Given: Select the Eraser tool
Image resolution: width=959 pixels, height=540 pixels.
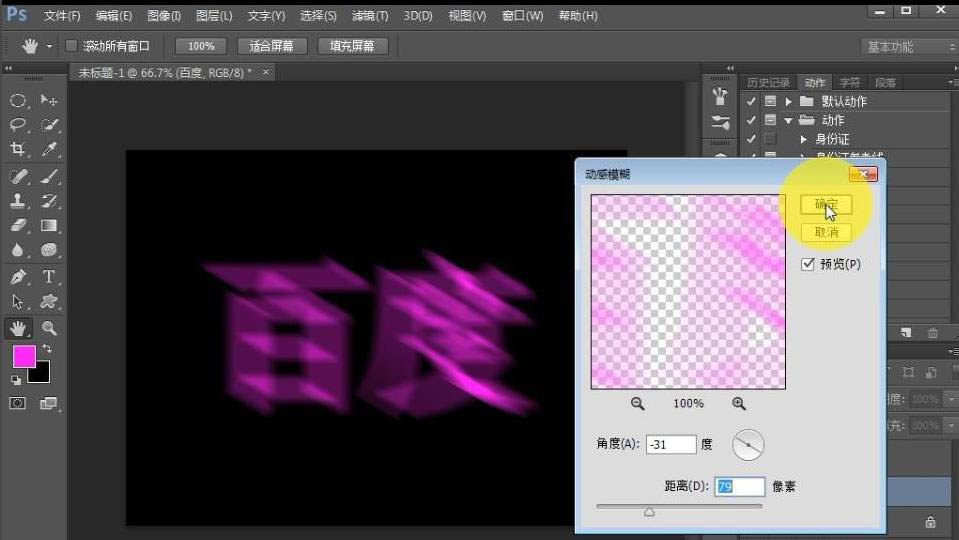Looking at the screenshot, I should point(18,226).
